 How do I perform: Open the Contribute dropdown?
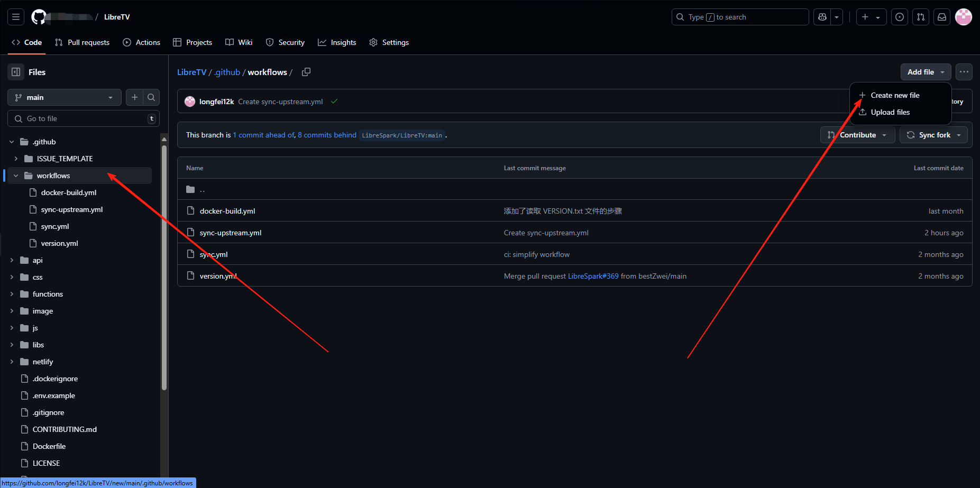(x=857, y=135)
